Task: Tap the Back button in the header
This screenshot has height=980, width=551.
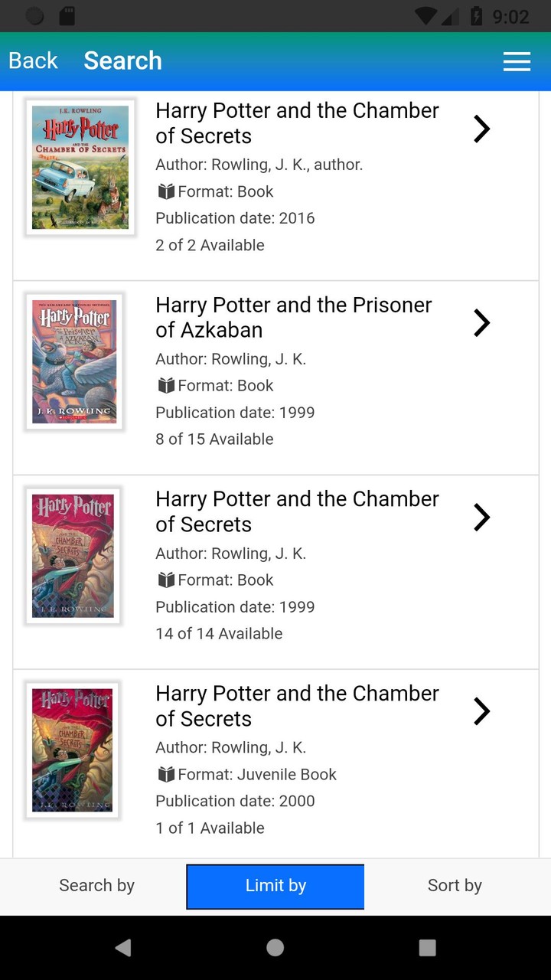Action: click(32, 60)
